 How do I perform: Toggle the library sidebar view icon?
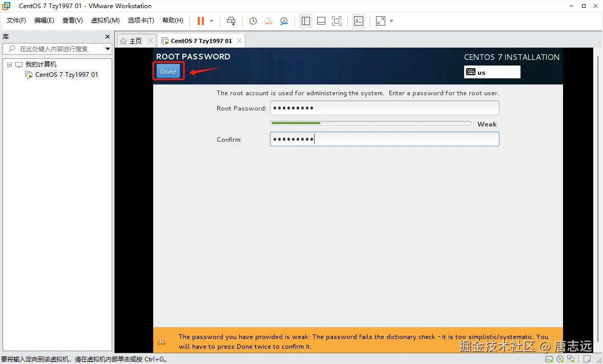coord(306,21)
